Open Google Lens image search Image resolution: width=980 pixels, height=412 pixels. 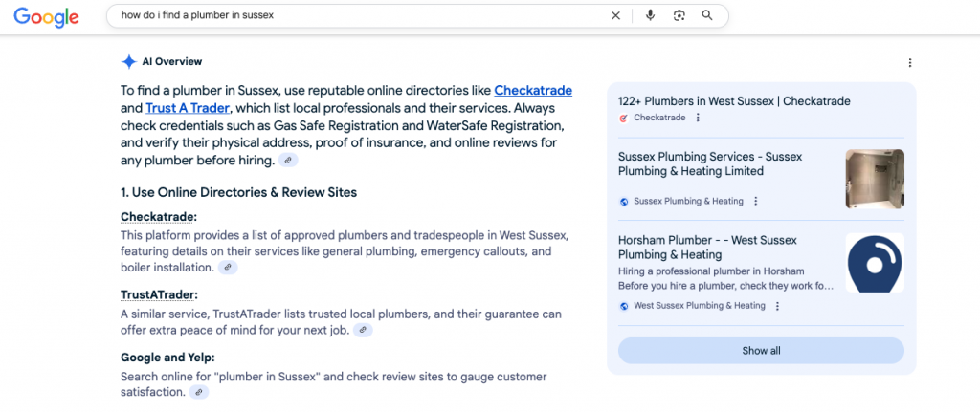pyautogui.click(x=679, y=15)
